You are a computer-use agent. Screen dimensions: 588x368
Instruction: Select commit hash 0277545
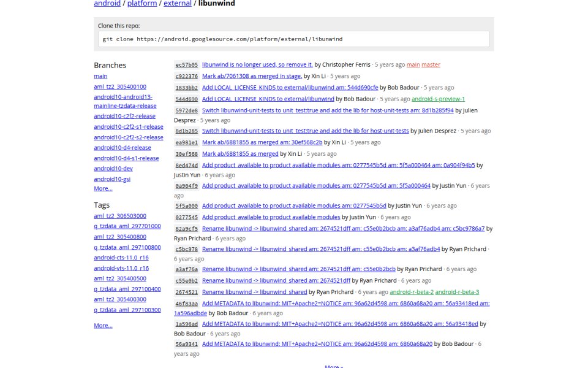click(186, 217)
